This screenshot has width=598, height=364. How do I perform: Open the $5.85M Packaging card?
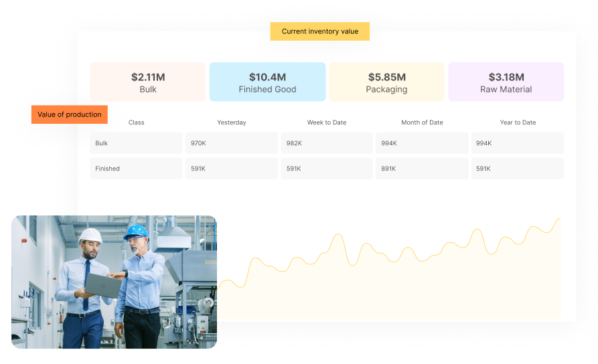pos(386,82)
